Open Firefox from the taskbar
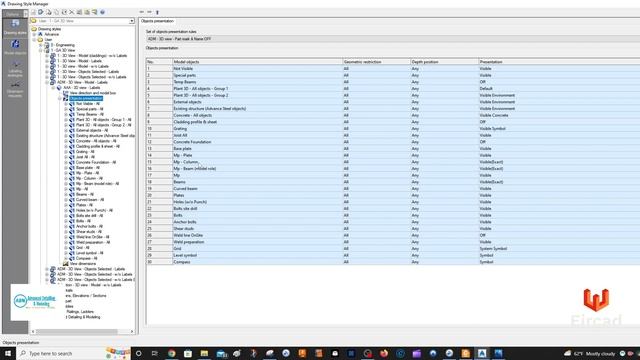 (384, 353)
